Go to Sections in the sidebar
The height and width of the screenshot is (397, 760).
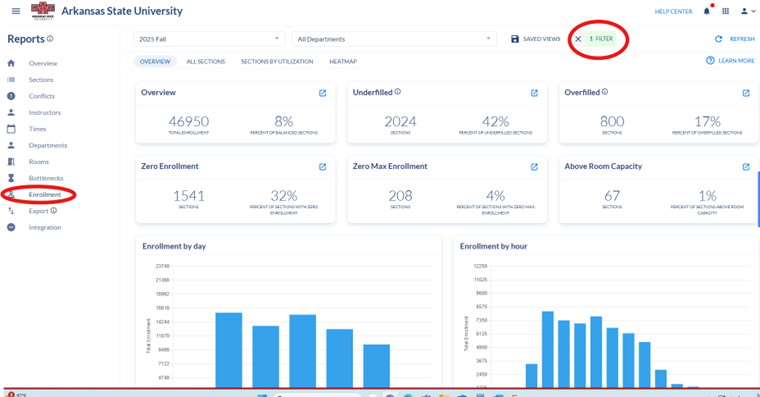point(41,80)
